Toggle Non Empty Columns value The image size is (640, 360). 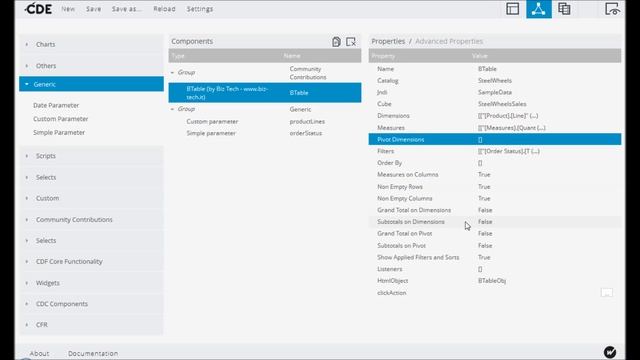484,198
